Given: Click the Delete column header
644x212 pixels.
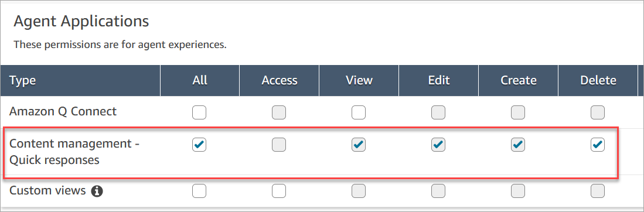Looking at the screenshot, I should point(598,80).
